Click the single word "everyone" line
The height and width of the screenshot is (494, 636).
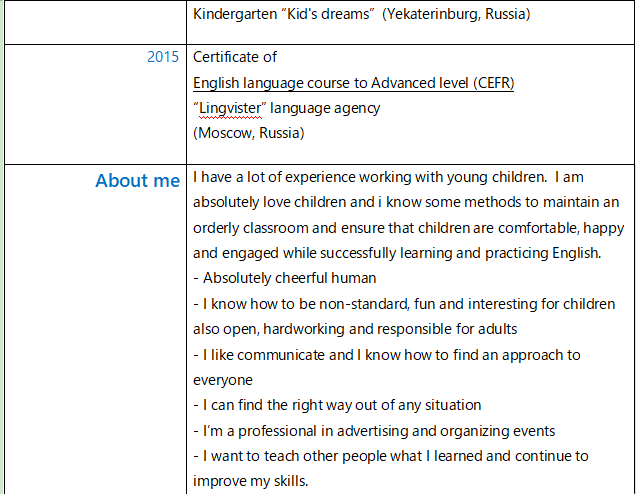223,380
